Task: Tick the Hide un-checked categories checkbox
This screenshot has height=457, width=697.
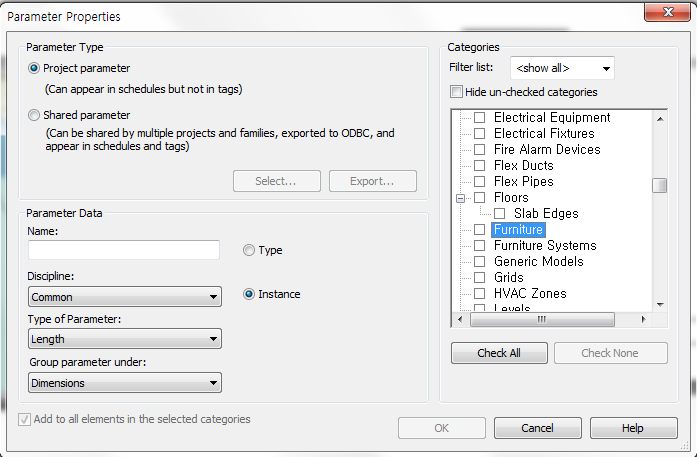Action: [x=457, y=92]
